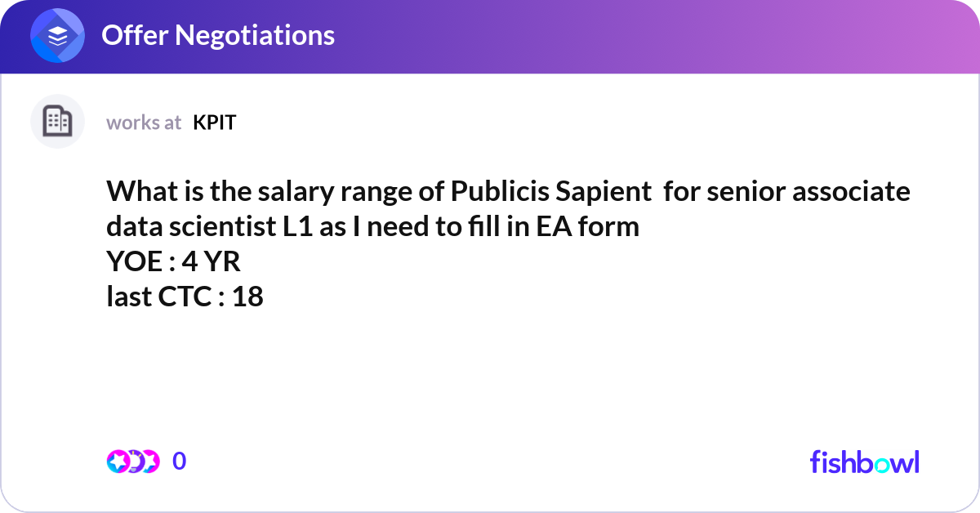The image size is (980, 513).
Task: Select the works at label
Action: point(144,123)
